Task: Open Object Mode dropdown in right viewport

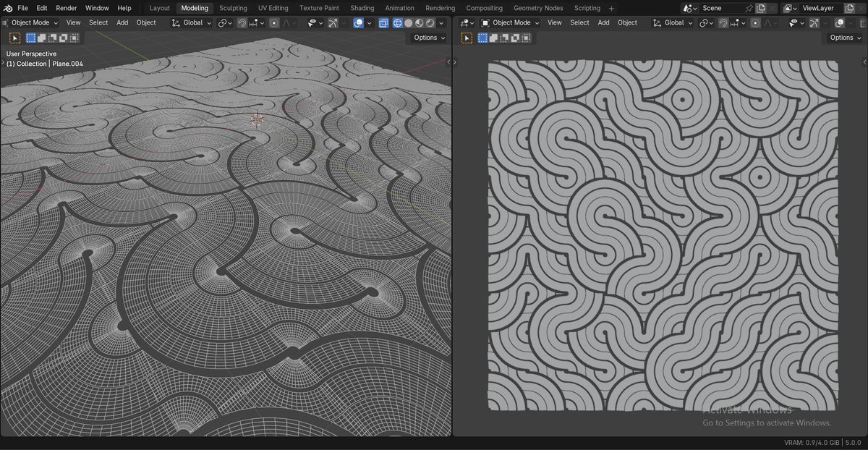Action: pos(510,22)
